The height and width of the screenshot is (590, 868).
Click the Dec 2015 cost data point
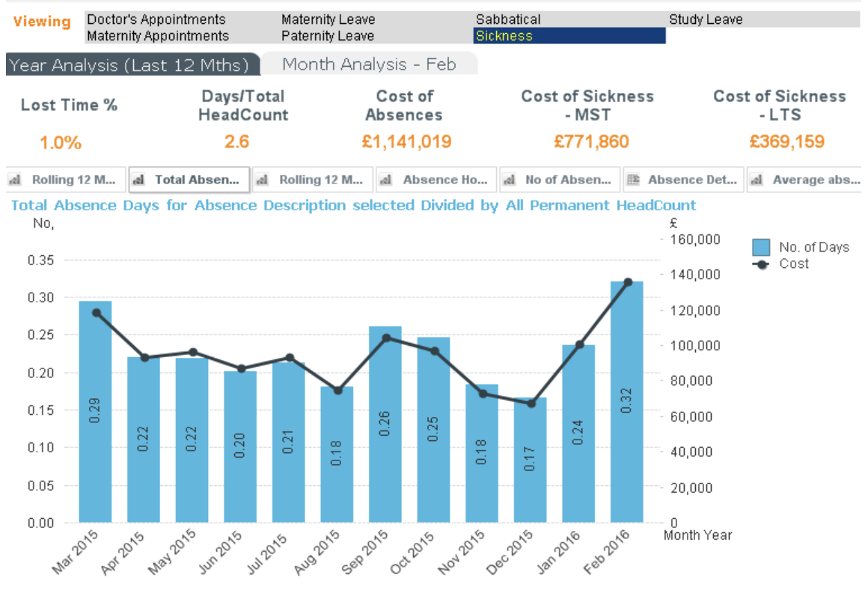tap(531, 404)
